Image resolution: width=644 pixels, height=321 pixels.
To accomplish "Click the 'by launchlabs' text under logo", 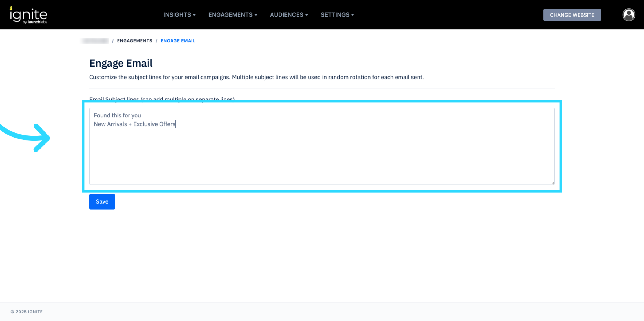I will click(x=35, y=22).
